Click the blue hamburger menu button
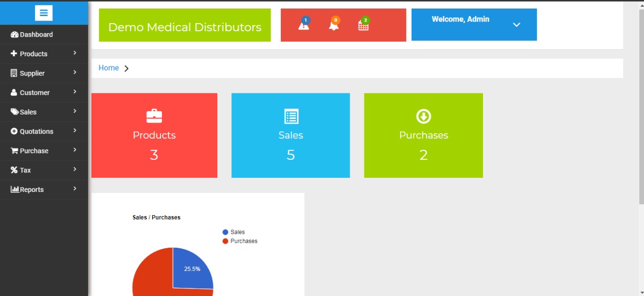The image size is (644, 296). click(44, 13)
